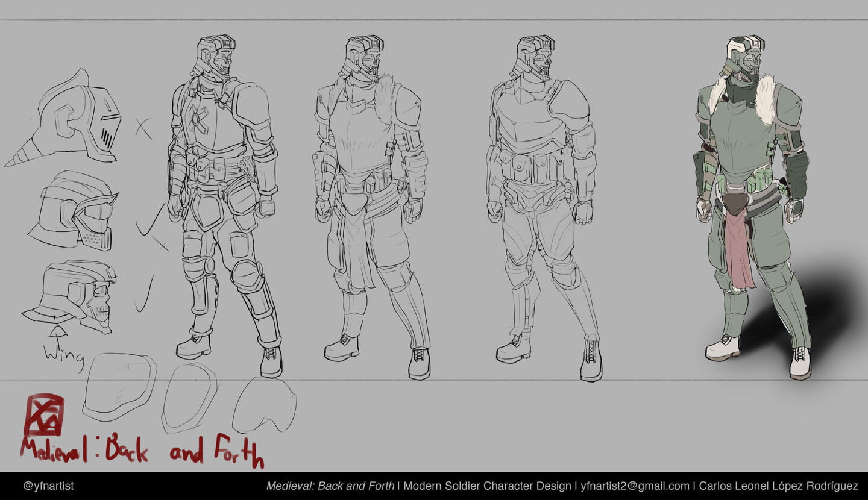Click the Carlos Leonel López Rodríguez name
This screenshot has width=868, height=500.
pos(778,486)
